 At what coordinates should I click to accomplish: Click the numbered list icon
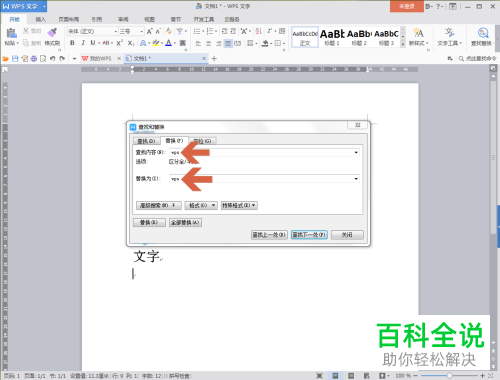pos(210,31)
